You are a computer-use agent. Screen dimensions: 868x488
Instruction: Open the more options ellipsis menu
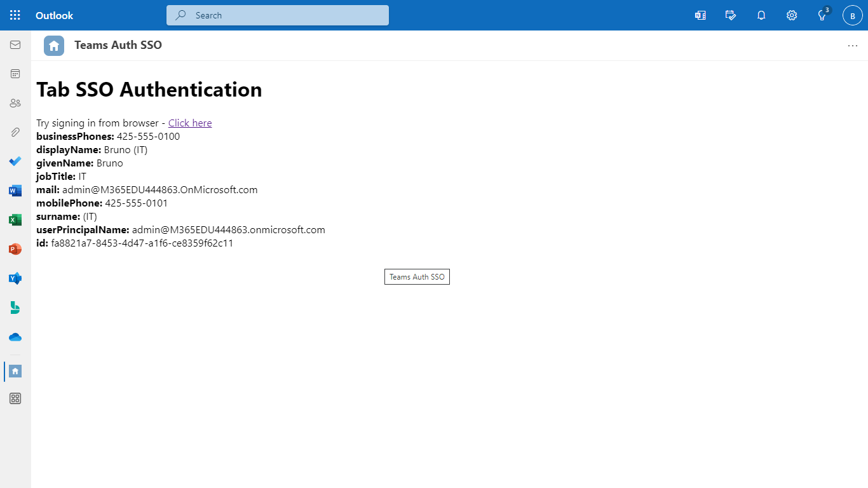[853, 46]
